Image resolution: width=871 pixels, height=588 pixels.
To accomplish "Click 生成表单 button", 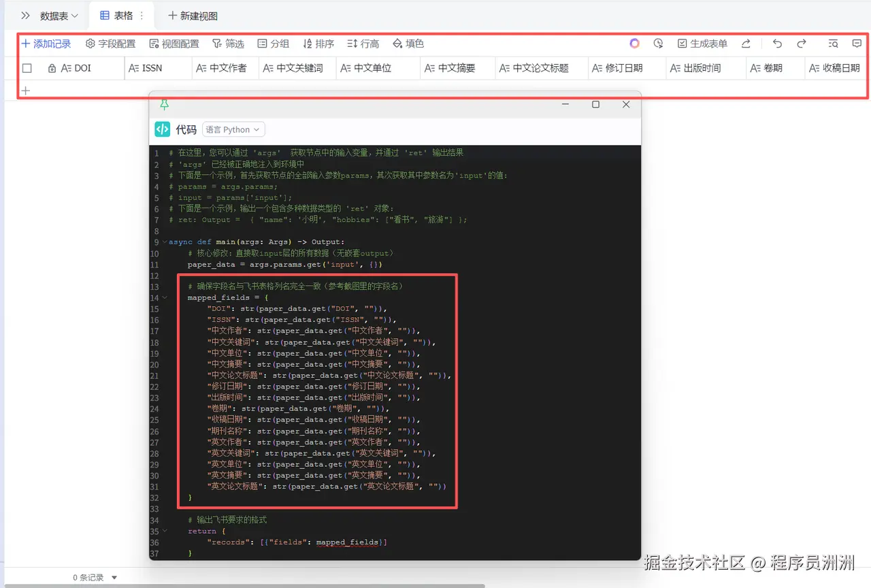I will coord(702,44).
